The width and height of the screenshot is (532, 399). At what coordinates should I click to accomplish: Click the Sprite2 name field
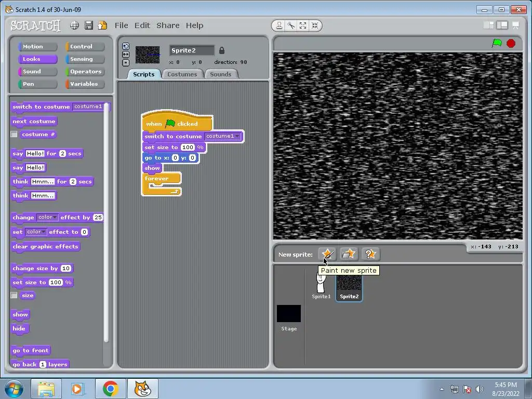[x=192, y=50]
